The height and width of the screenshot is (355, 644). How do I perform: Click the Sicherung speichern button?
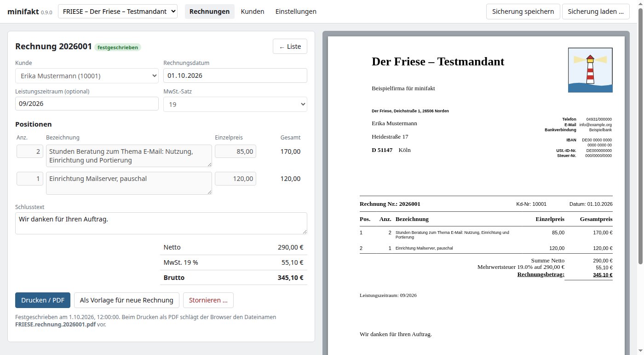pyautogui.click(x=523, y=12)
